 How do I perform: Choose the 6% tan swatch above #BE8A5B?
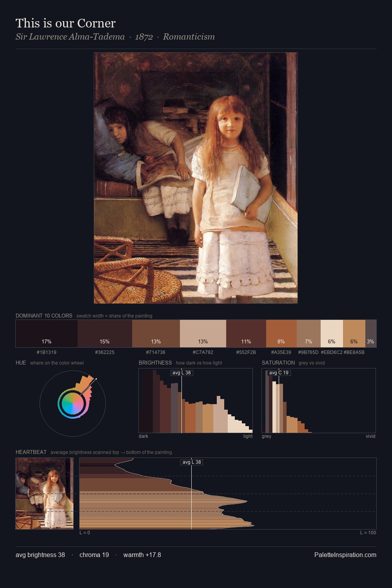click(354, 334)
